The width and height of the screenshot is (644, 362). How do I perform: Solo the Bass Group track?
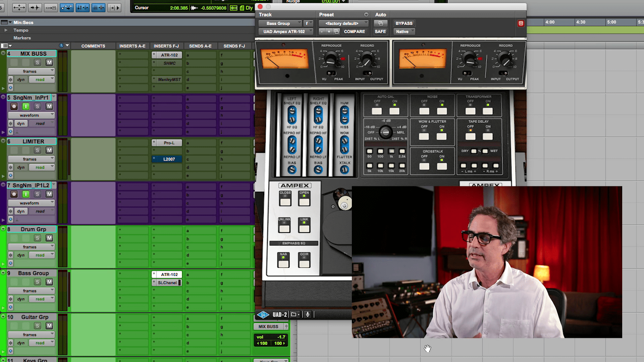point(38,282)
